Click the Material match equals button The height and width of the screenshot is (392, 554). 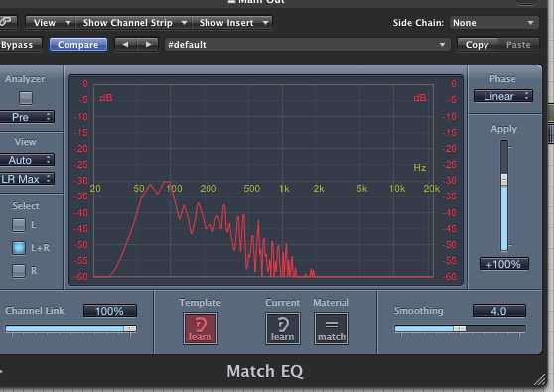click(x=332, y=328)
